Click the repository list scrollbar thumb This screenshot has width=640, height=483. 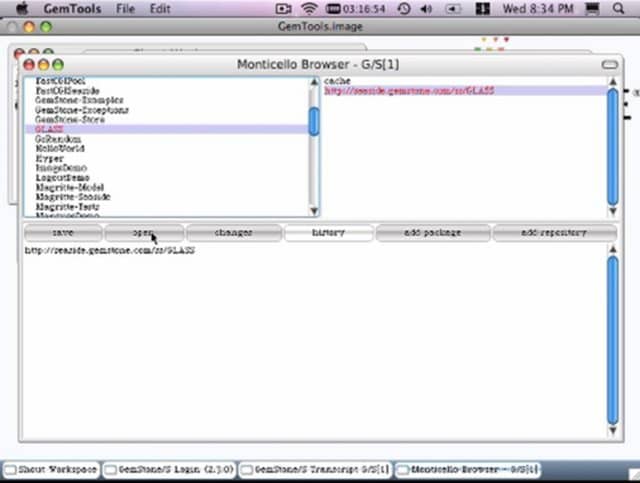pyautogui.click(x=613, y=147)
